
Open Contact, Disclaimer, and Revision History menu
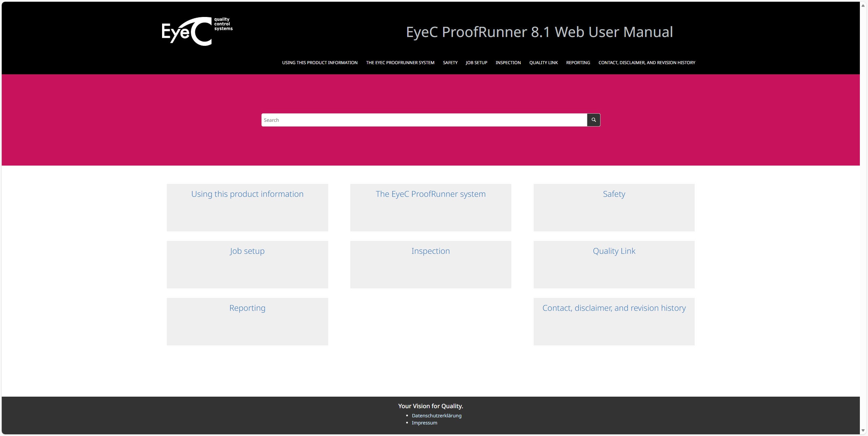point(647,63)
